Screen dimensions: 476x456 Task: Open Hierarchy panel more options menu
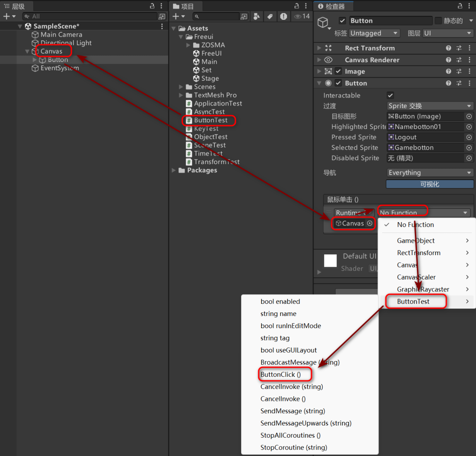[161, 6]
